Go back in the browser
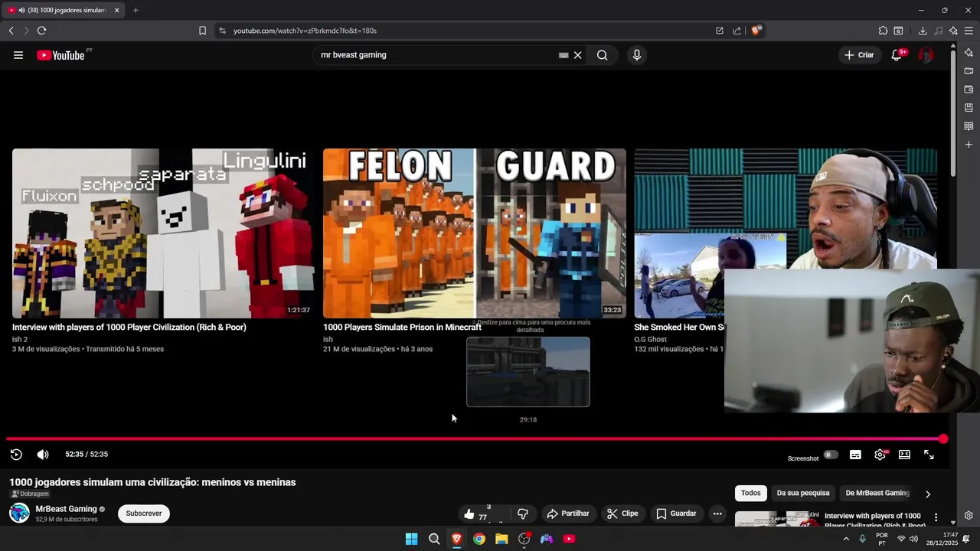 tap(11, 31)
